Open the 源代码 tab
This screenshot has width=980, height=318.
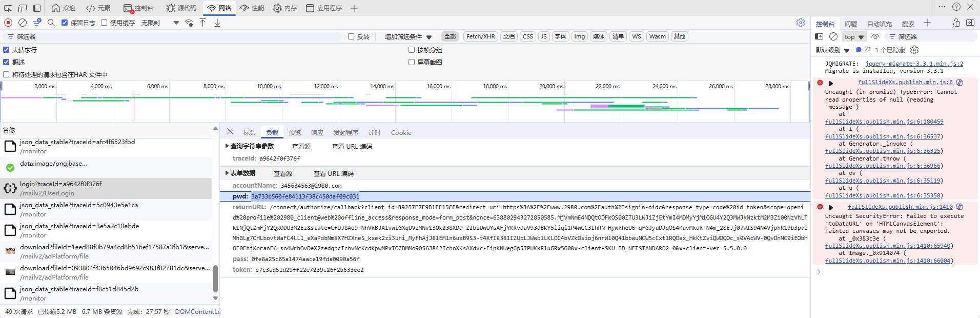coord(181,8)
